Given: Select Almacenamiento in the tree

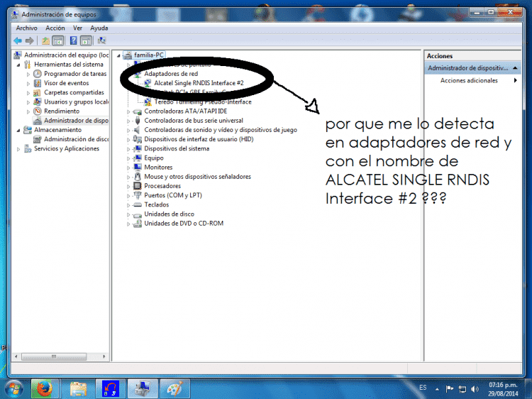Looking at the screenshot, I should 57,130.
